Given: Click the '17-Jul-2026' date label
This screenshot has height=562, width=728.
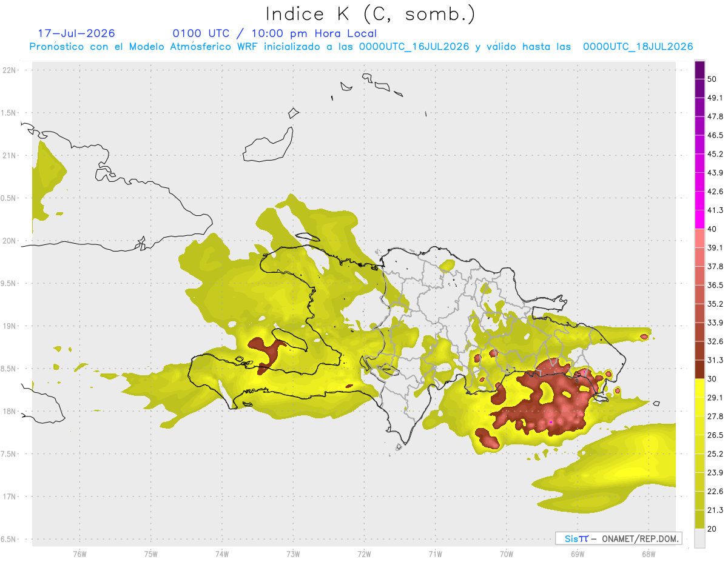Looking at the screenshot, I should (x=76, y=33).
